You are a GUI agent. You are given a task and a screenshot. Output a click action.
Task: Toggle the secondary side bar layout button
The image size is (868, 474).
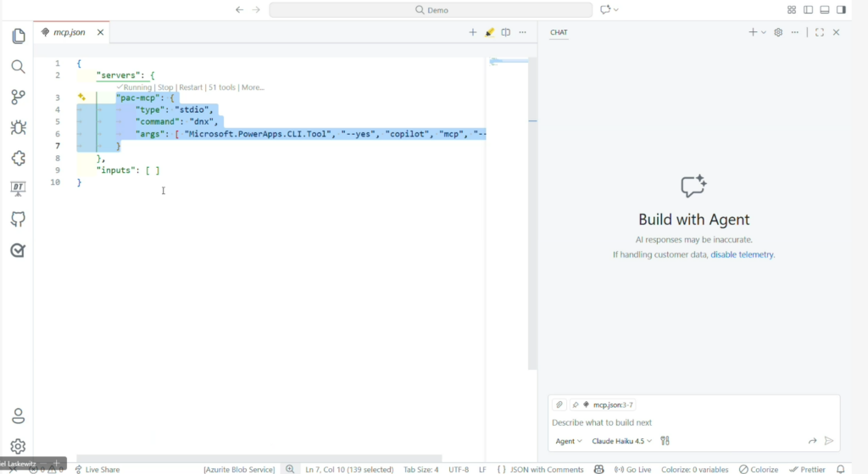pos(841,10)
